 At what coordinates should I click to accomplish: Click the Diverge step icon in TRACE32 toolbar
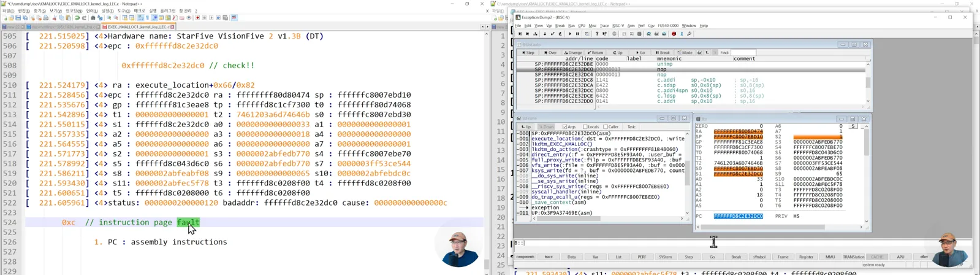tap(535, 34)
